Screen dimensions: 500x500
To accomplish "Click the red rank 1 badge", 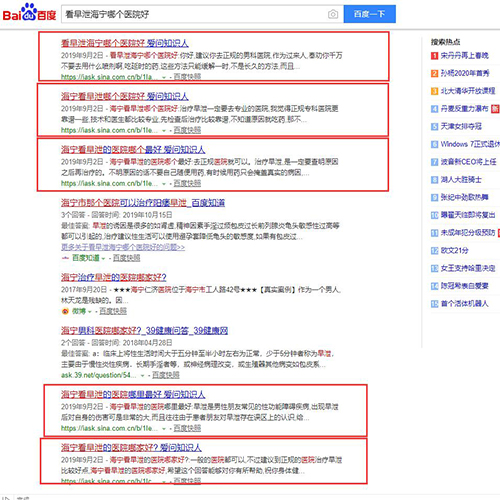I will 434,56.
